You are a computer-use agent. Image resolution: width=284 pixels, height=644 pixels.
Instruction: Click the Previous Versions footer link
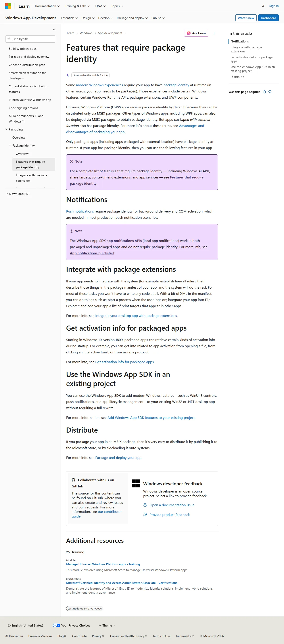[x=40, y=636]
